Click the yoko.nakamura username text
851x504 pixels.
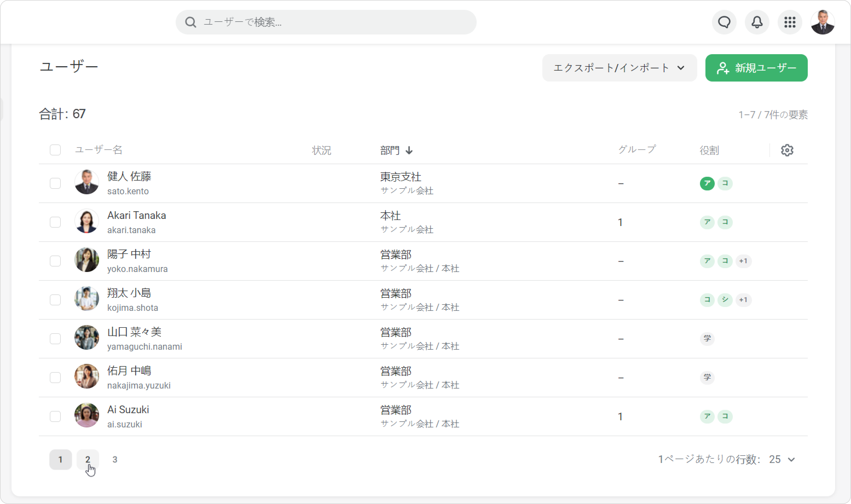click(x=137, y=269)
